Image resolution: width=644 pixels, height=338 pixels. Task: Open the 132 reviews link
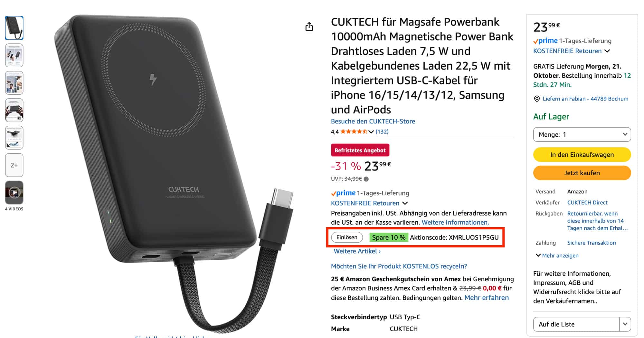point(382,131)
